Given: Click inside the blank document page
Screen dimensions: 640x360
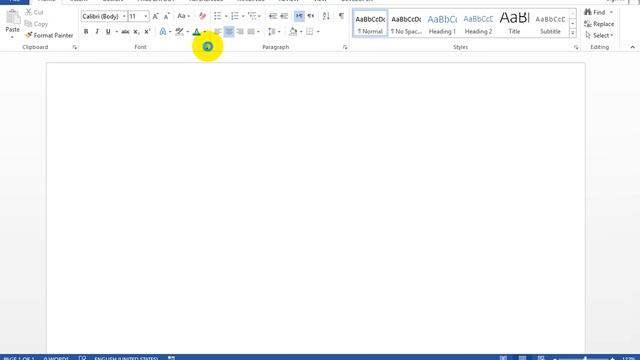Looking at the screenshot, I should click(x=316, y=208).
